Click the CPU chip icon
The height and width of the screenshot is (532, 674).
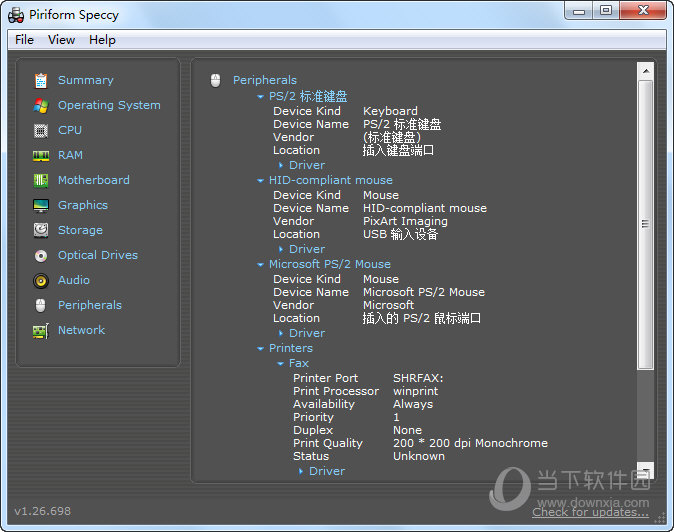(x=41, y=130)
